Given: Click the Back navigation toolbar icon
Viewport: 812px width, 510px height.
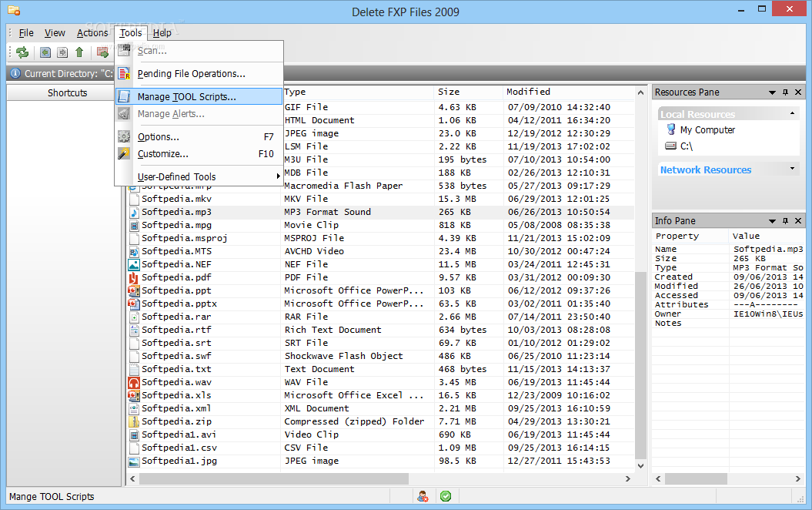Looking at the screenshot, I should (x=45, y=52).
